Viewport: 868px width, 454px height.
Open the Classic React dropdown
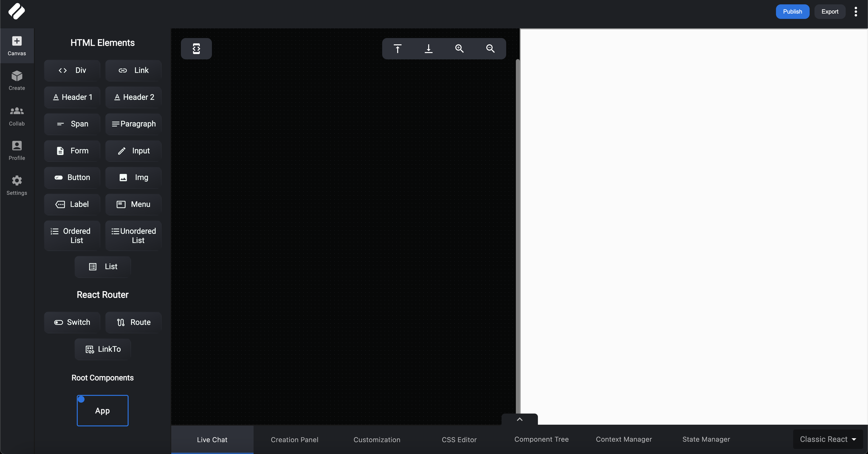pyautogui.click(x=828, y=439)
